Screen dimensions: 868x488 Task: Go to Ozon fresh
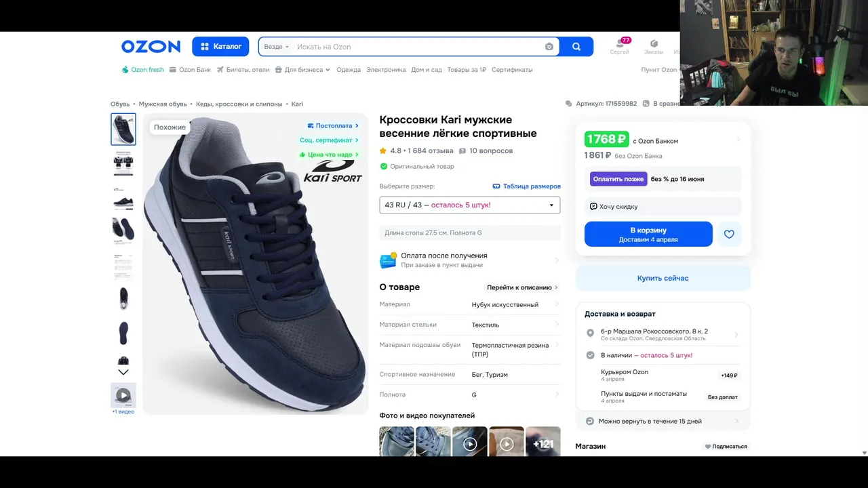(143, 70)
